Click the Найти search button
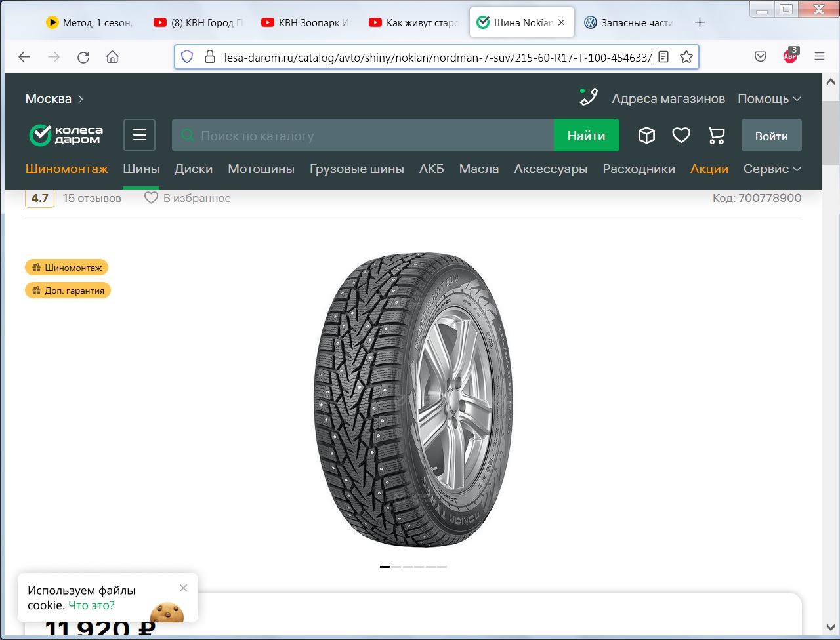 pos(586,136)
